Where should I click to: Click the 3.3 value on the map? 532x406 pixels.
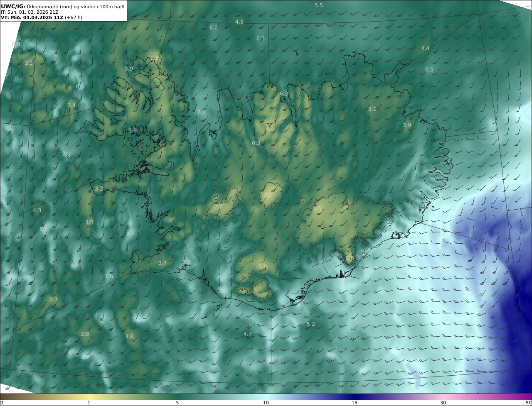click(x=89, y=223)
